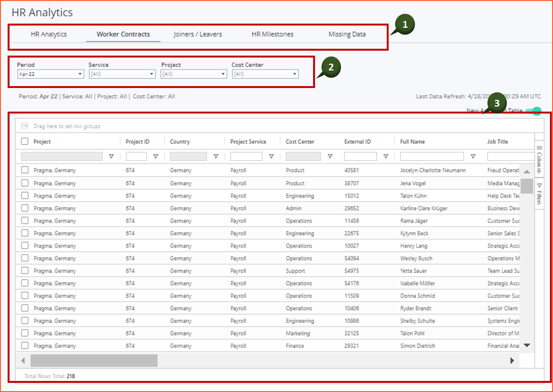Click Cost Center cell Support
553x392 pixels.
coord(296,271)
